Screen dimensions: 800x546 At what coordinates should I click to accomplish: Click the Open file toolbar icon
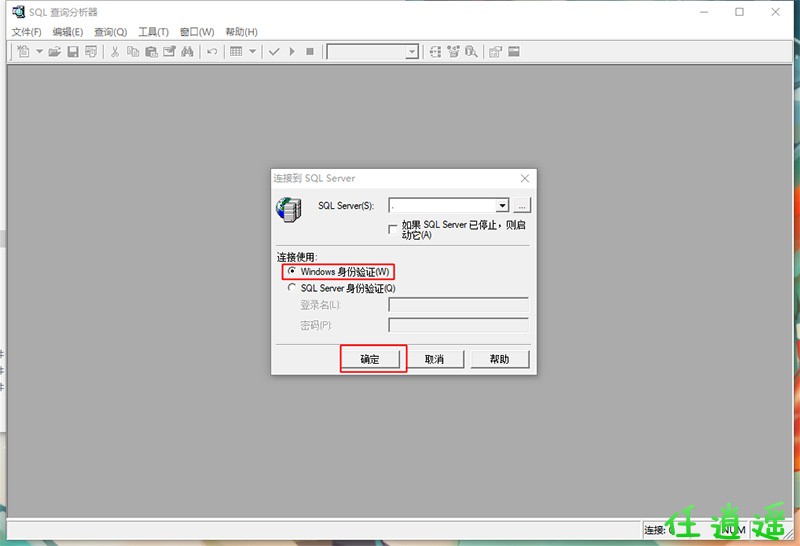(x=55, y=52)
